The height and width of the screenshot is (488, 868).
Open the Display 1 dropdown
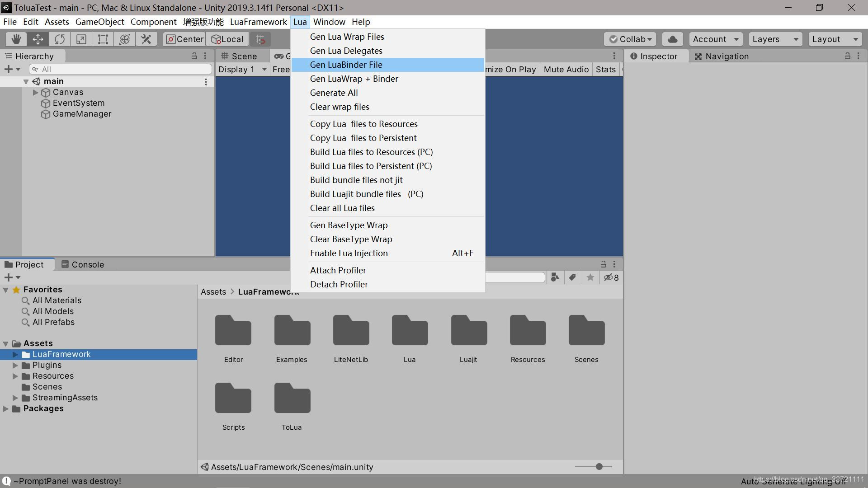click(x=242, y=69)
